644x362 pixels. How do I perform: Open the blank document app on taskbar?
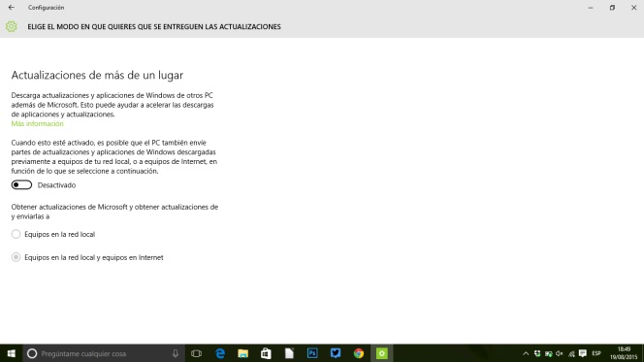click(289, 353)
